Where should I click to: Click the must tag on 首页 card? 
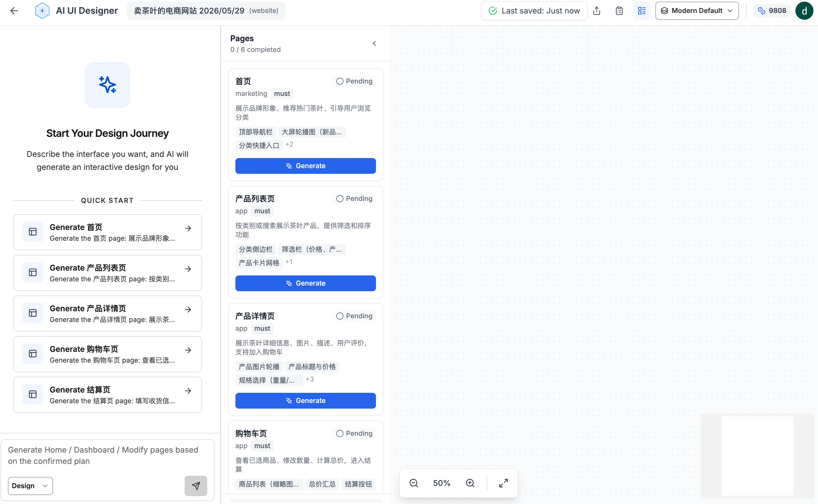pos(282,94)
